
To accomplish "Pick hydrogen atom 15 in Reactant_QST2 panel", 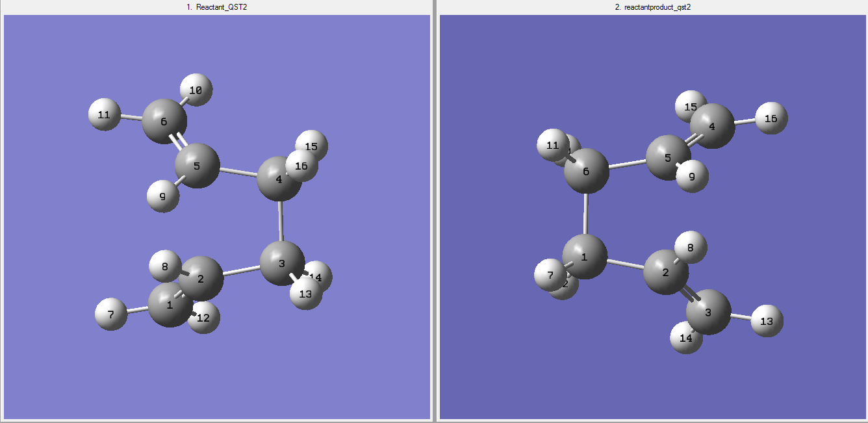I will (x=313, y=146).
